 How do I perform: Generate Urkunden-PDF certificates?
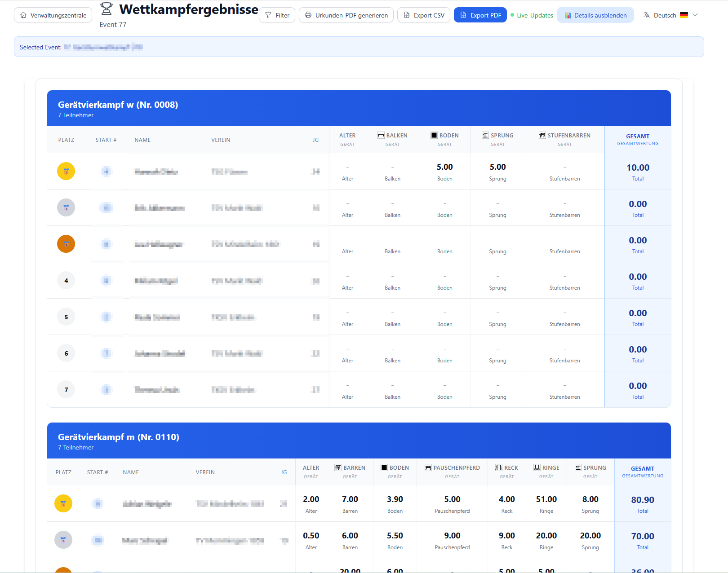(346, 15)
